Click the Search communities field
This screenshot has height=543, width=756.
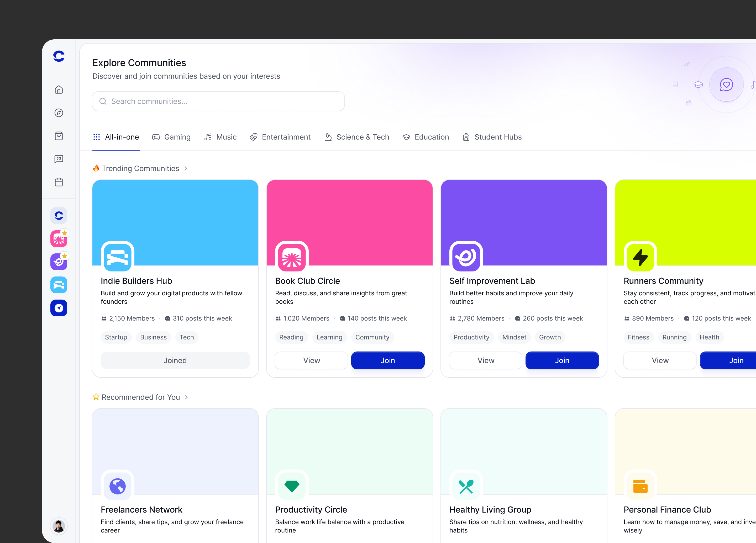click(218, 101)
